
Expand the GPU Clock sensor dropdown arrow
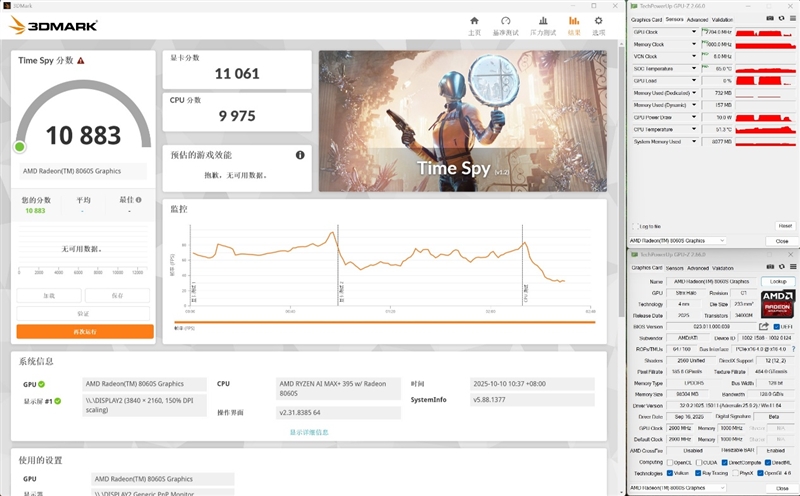tap(695, 31)
